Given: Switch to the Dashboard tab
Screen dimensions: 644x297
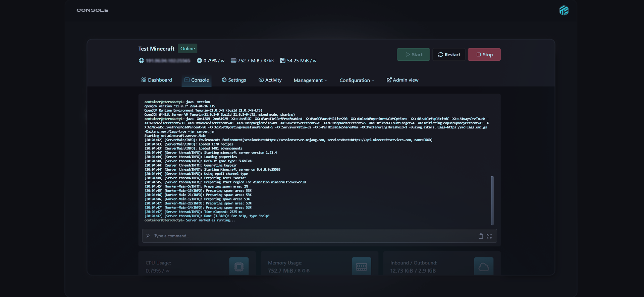Looking at the screenshot, I should tap(157, 80).
